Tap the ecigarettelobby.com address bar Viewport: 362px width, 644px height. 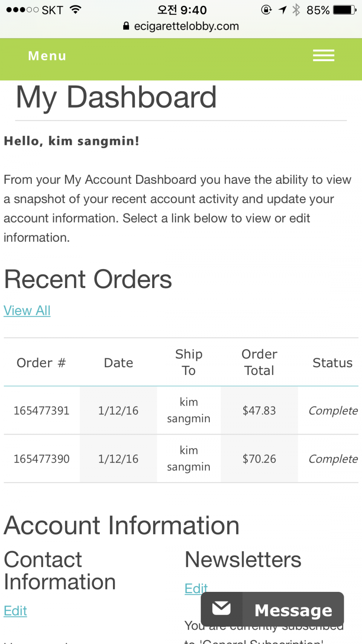click(186, 26)
